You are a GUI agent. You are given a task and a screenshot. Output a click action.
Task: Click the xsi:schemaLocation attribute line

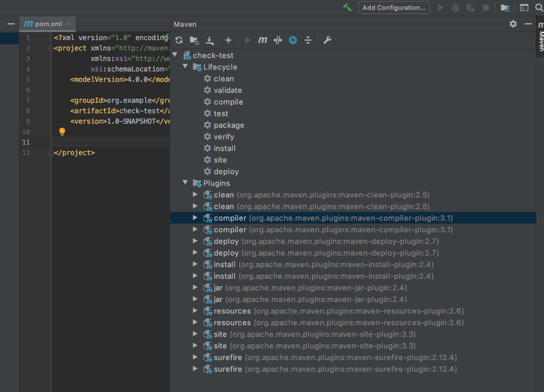(x=130, y=69)
